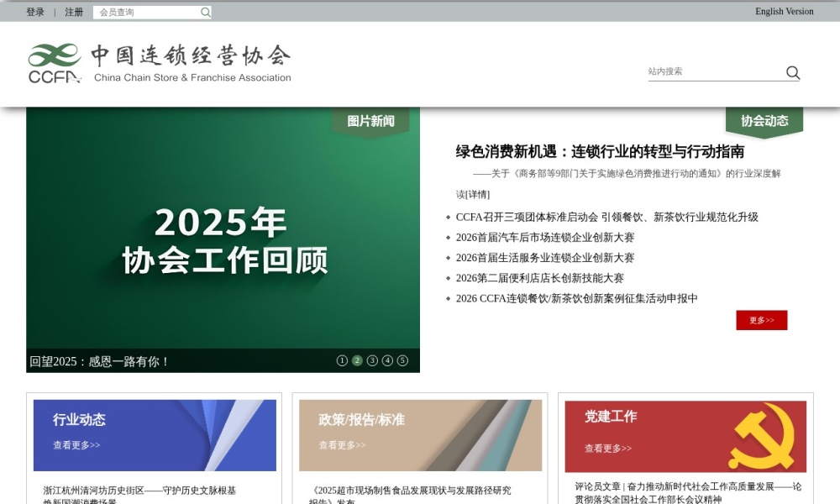Screen dimensions: 840x504
Task: Jump to slide 4 using the carousel dots
Action: (x=387, y=360)
